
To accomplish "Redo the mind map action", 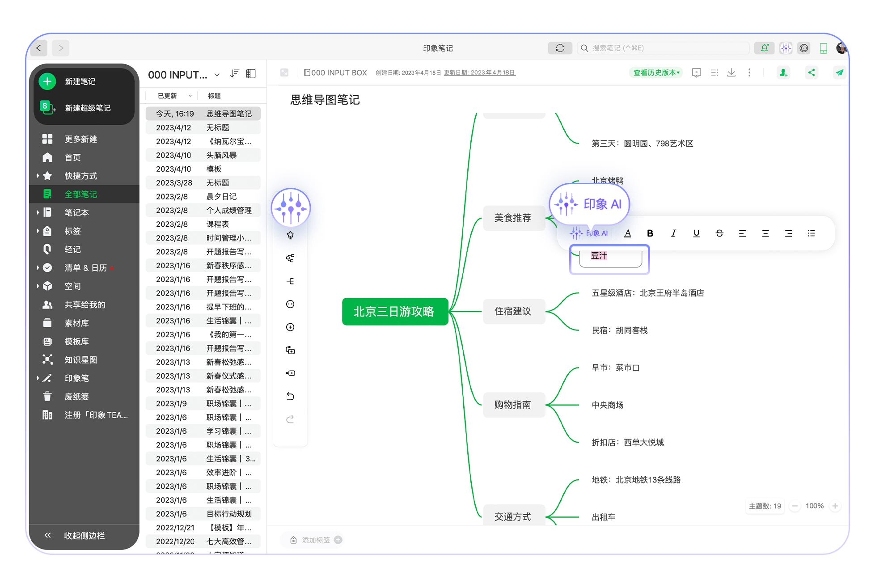I will [290, 419].
